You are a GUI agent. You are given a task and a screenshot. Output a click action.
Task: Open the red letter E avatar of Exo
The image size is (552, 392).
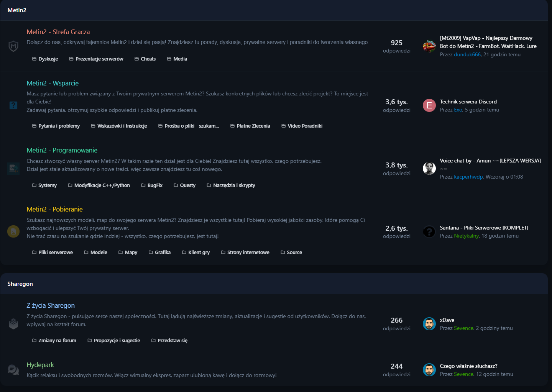click(x=429, y=105)
